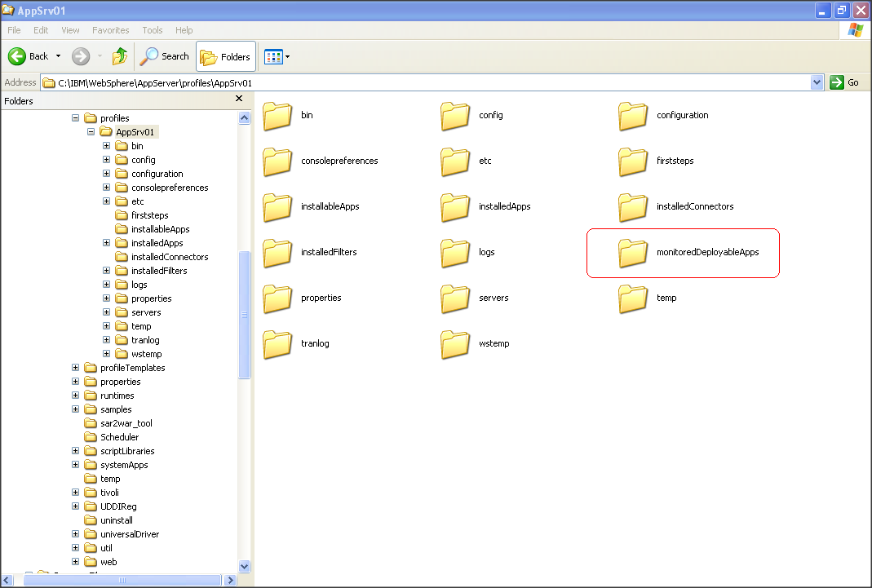The image size is (872, 588).
Task: Close the Folders side pane with its X
Action: point(238,98)
